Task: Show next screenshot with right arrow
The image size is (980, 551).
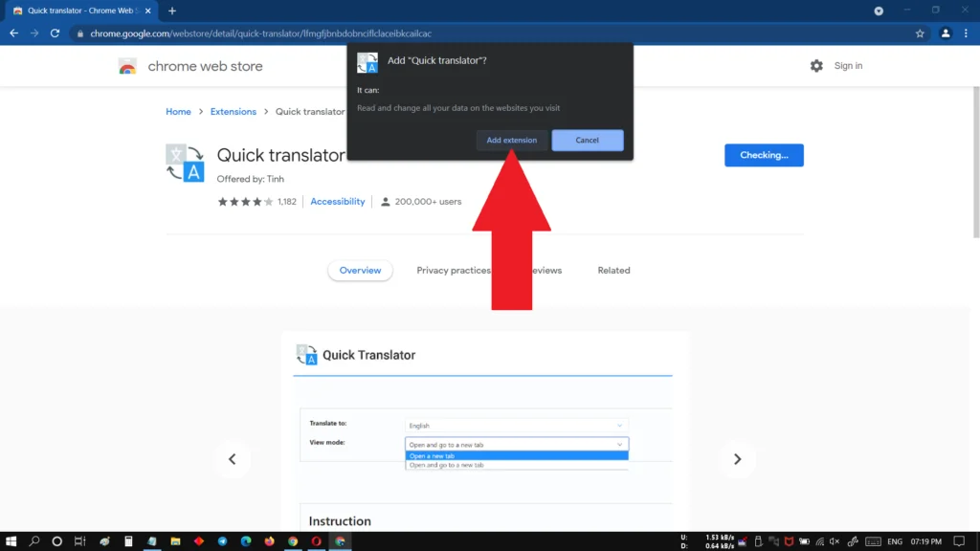Action: pos(738,459)
